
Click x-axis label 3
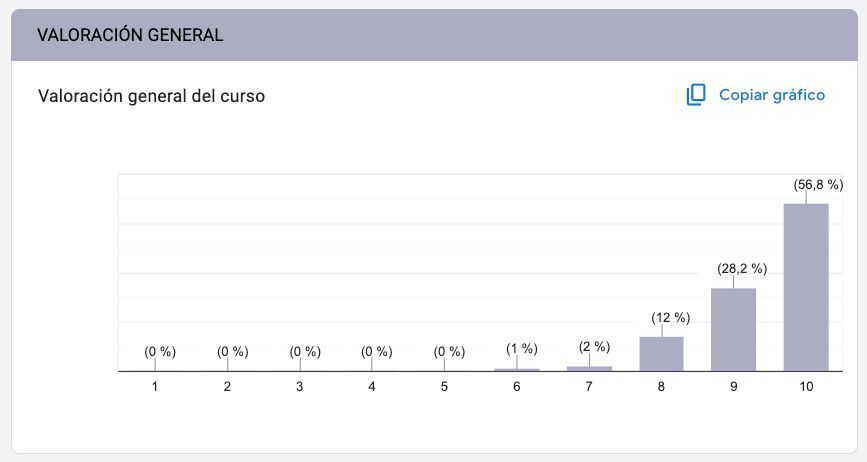(300, 386)
